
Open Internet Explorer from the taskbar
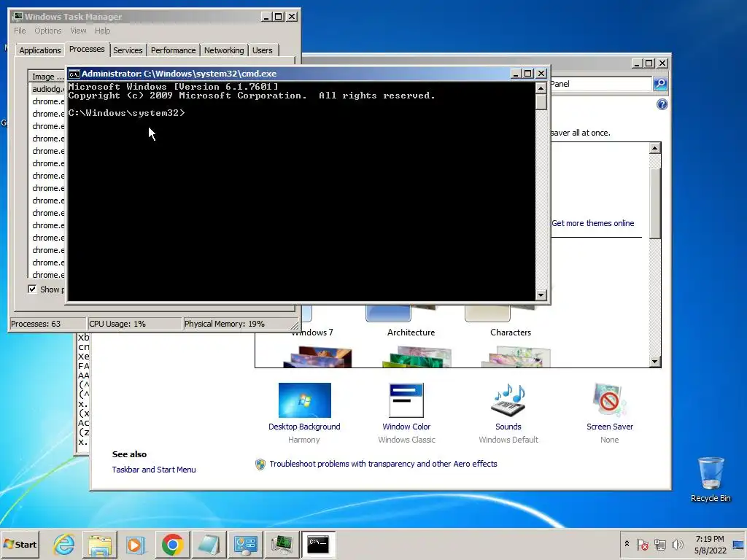[x=64, y=544]
